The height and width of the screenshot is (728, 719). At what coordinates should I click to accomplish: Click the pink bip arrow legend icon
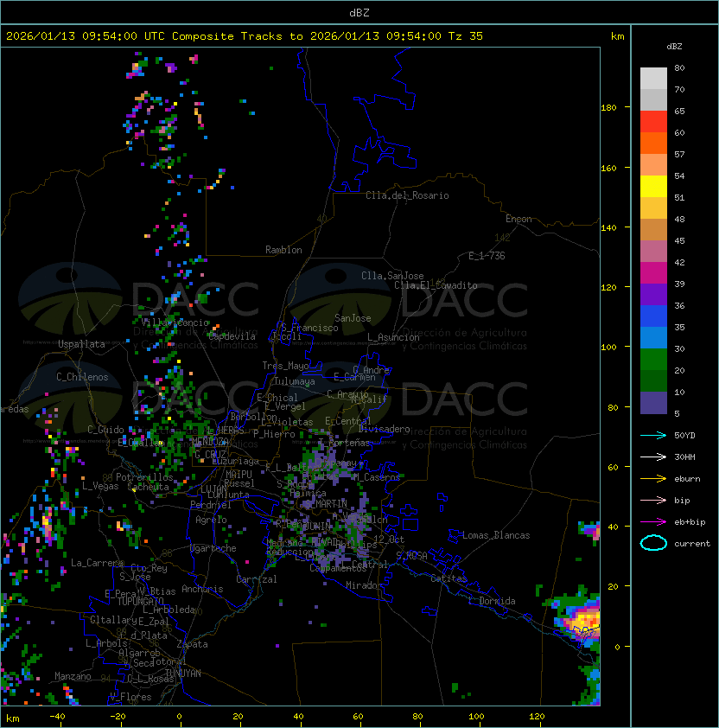653,500
